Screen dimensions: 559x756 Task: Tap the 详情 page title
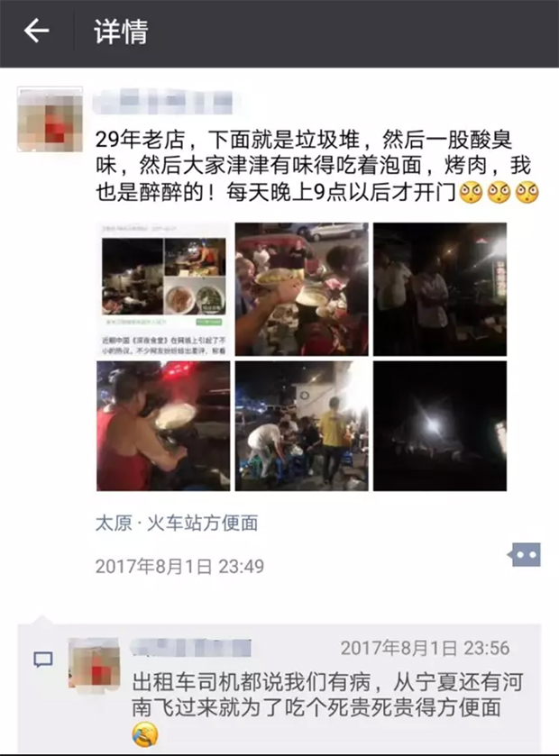(121, 32)
